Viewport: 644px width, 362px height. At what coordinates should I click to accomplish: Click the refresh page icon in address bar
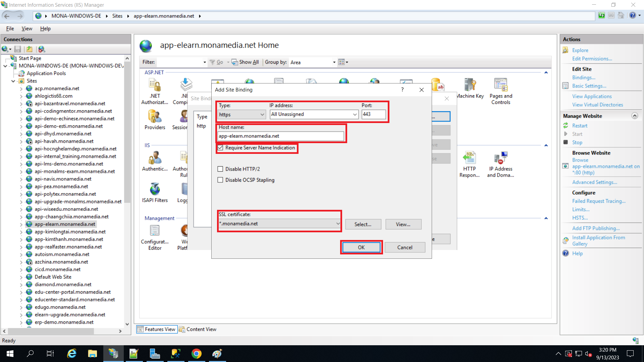point(602,15)
